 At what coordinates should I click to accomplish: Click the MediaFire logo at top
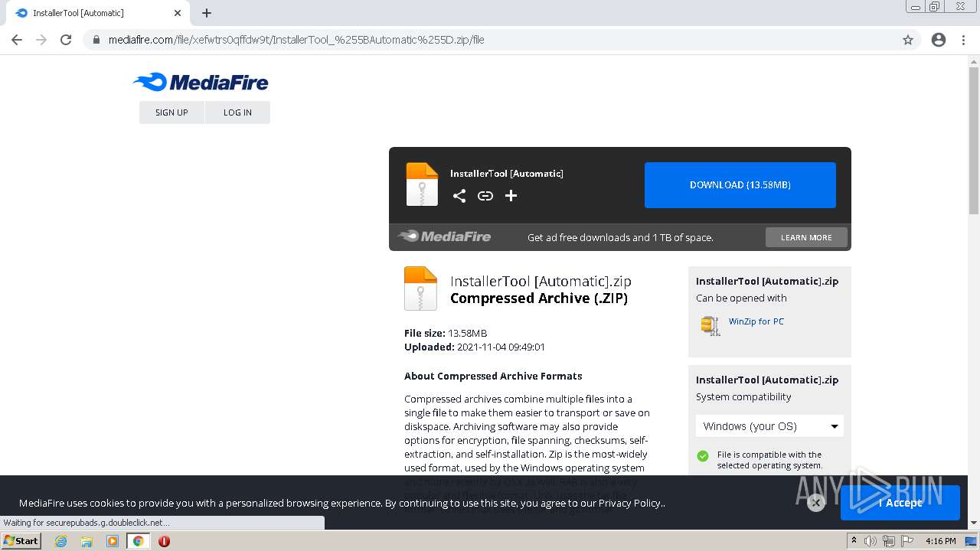coord(201,82)
